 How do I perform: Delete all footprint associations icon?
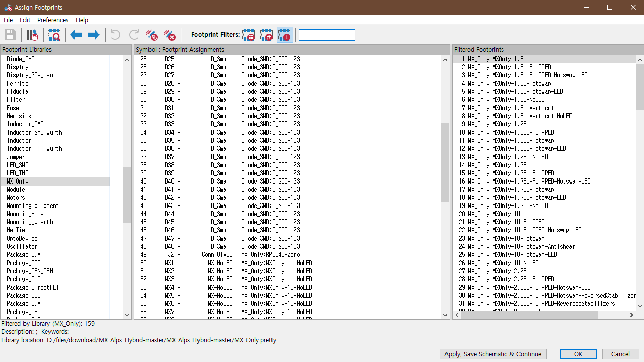coord(169,35)
